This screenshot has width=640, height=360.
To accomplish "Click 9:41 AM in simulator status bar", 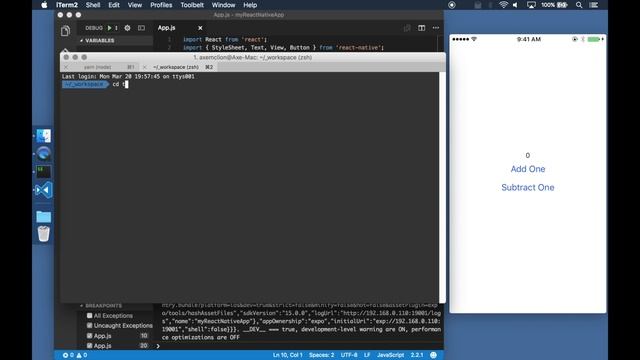I will pyautogui.click(x=529, y=39).
